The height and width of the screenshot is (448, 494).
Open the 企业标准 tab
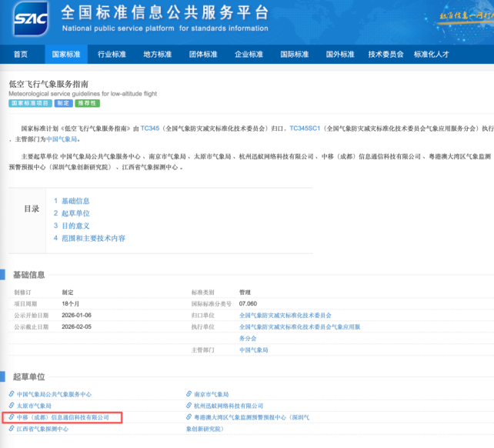click(249, 54)
